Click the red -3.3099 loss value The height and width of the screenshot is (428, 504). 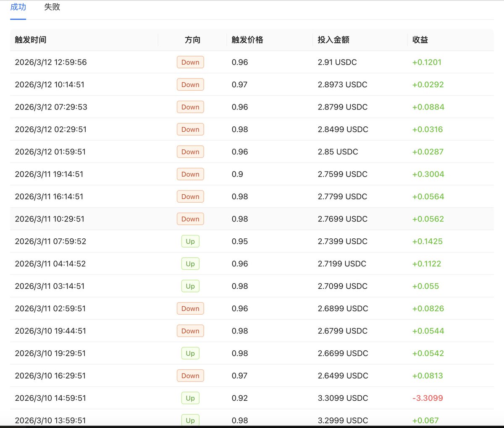pos(428,398)
